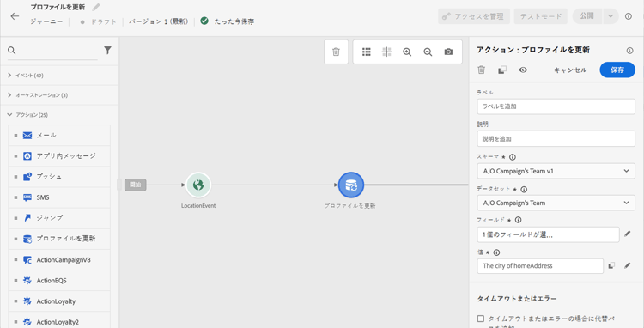Enable alternate path on timeout or error checkbox
Viewport: 644px width, 328px height.
pos(481,319)
